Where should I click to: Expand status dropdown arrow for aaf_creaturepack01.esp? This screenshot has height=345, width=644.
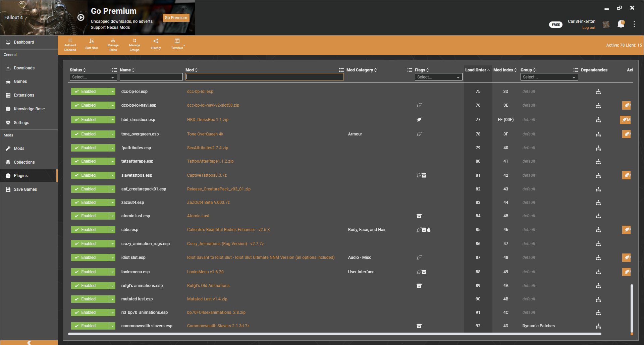(x=113, y=189)
